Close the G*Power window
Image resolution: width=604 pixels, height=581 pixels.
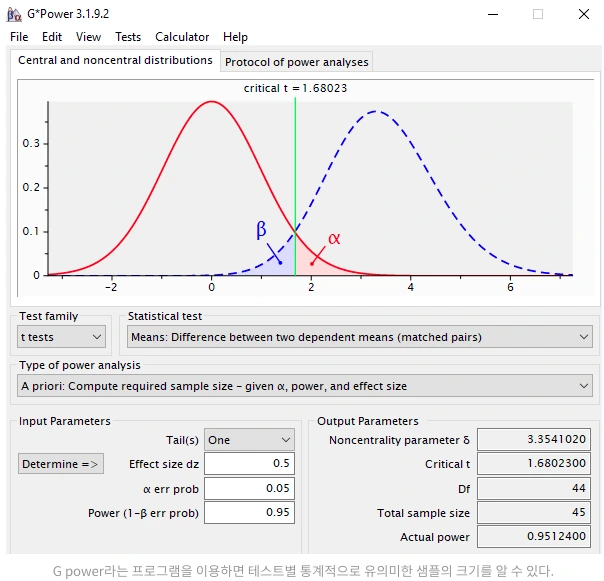coord(584,14)
